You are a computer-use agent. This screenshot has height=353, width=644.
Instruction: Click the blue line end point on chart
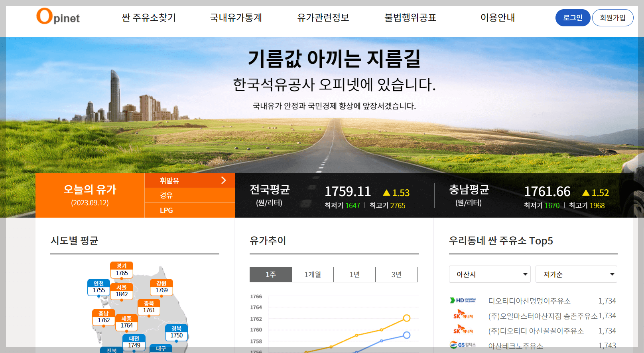(406, 335)
